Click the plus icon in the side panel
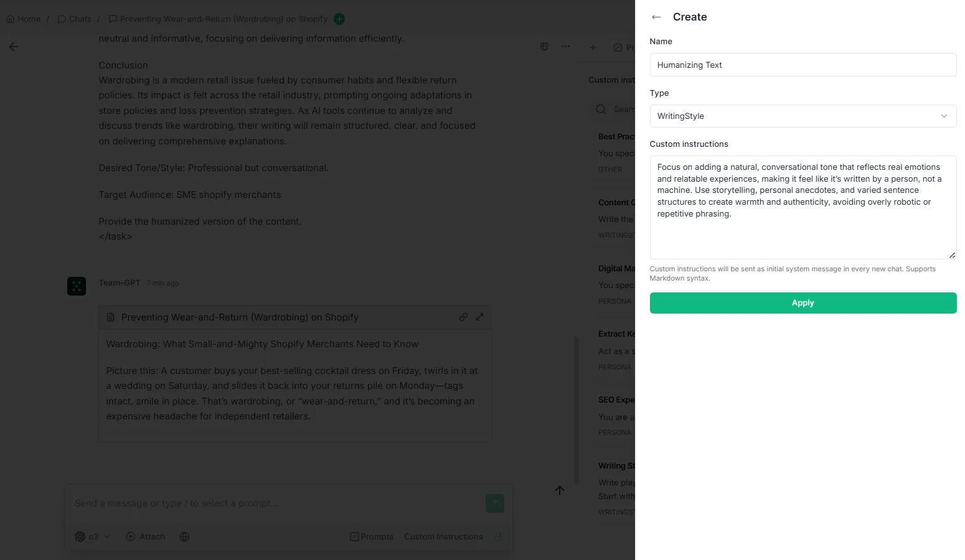Viewport: 965px width, 560px height. tap(593, 47)
